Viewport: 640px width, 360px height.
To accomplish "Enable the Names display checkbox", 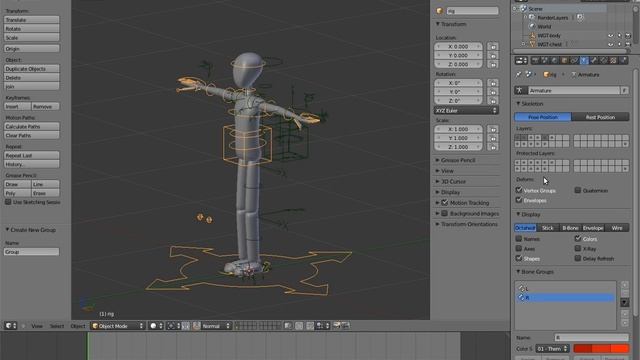I will (519, 238).
